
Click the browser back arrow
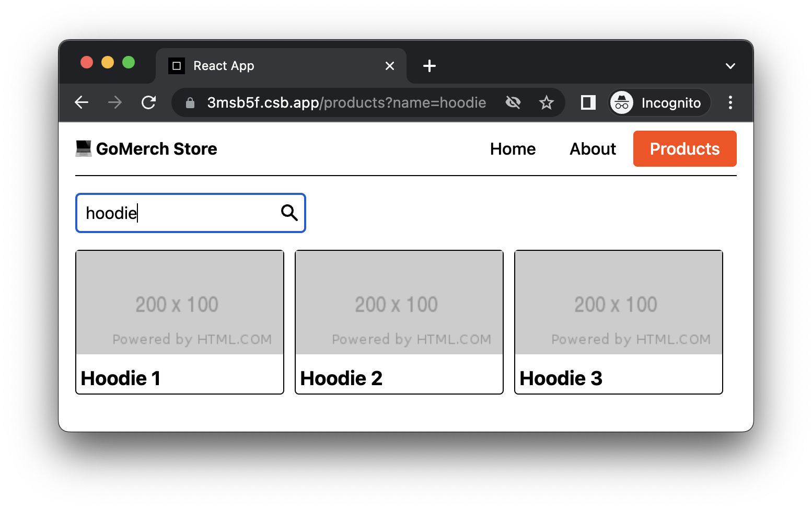tap(82, 102)
